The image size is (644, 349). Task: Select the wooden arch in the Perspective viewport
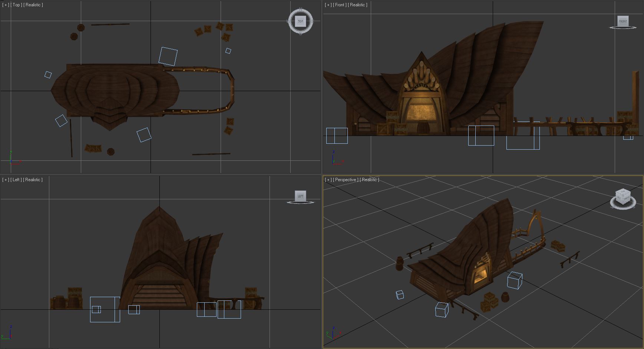coord(536,225)
